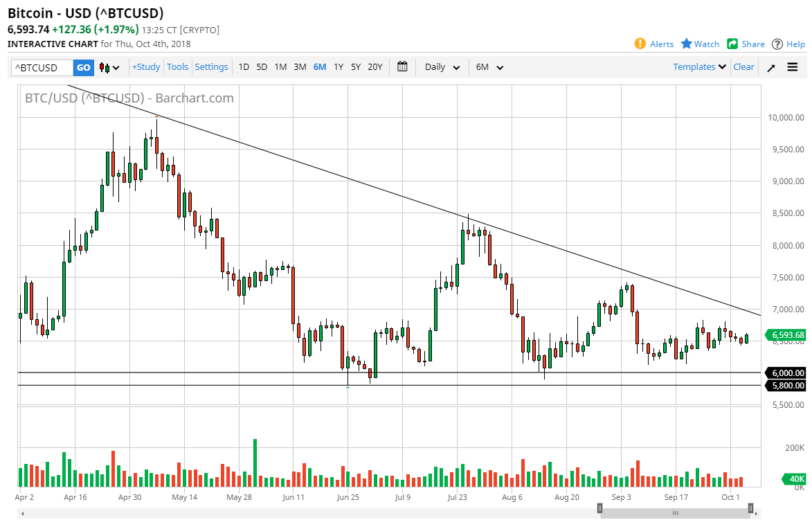Open the calendar date range picker
This screenshot has width=812, height=520.
(402, 67)
